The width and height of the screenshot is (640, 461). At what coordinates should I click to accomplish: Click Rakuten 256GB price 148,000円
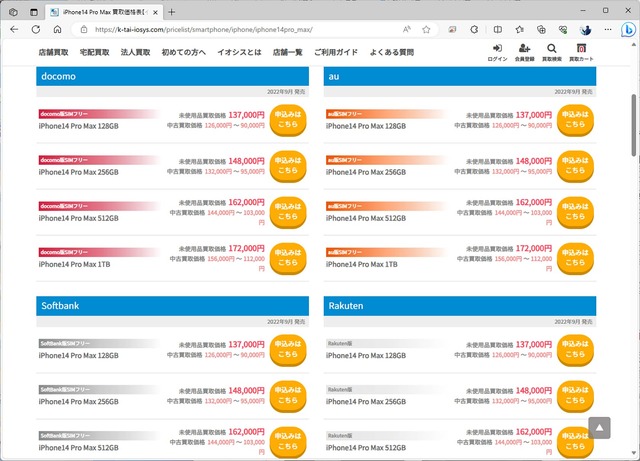534,391
